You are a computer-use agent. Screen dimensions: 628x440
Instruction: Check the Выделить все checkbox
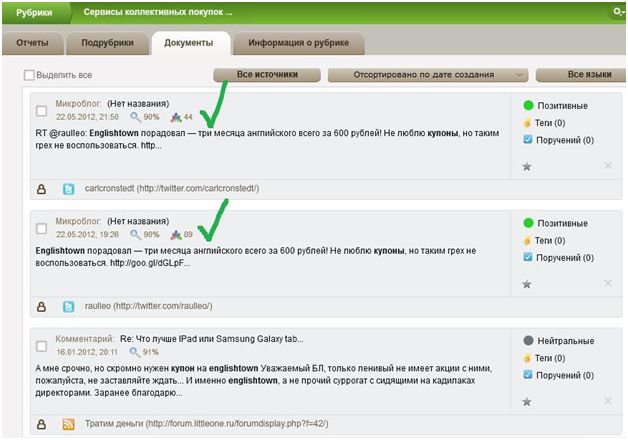coord(29,75)
